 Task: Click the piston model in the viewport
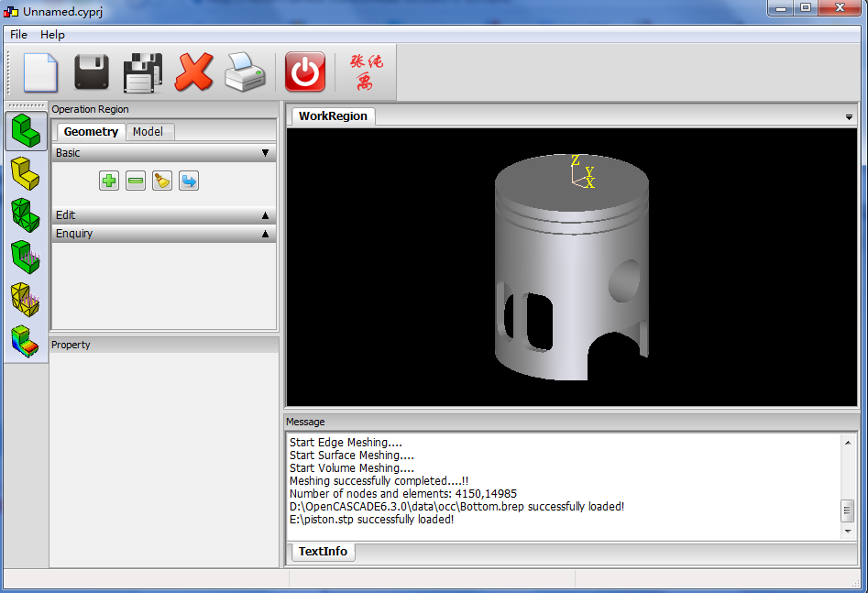572,267
